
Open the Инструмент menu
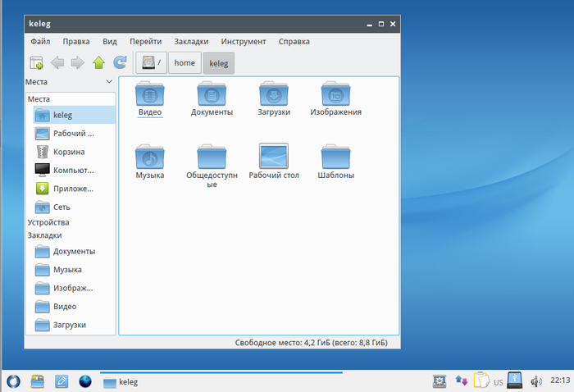tap(243, 41)
